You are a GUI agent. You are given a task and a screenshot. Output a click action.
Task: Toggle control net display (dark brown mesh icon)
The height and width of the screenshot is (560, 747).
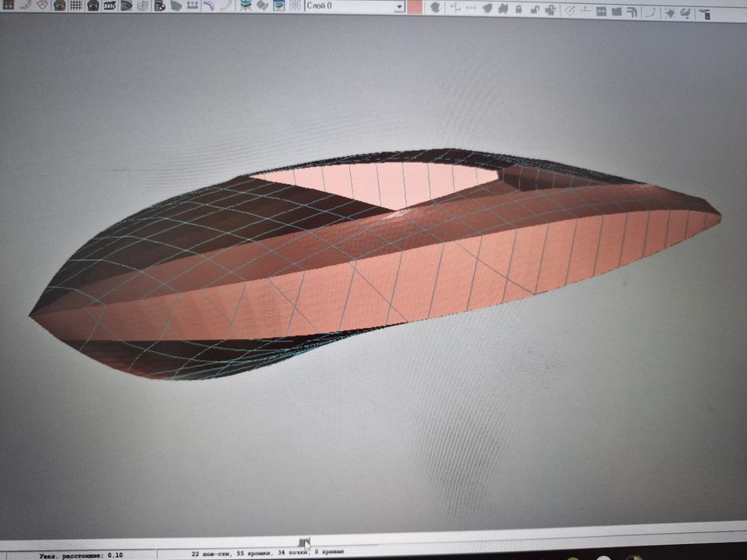click(x=8, y=5)
